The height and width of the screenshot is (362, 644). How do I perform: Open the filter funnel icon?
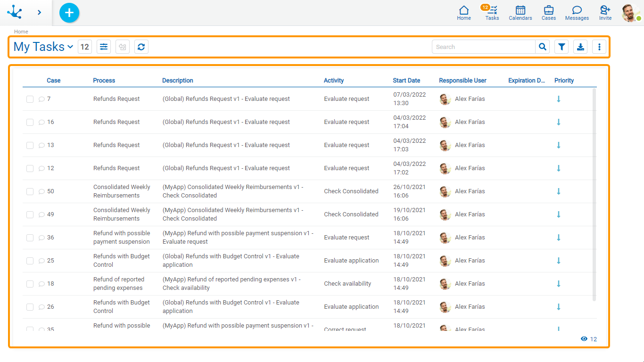pos(561,47)
